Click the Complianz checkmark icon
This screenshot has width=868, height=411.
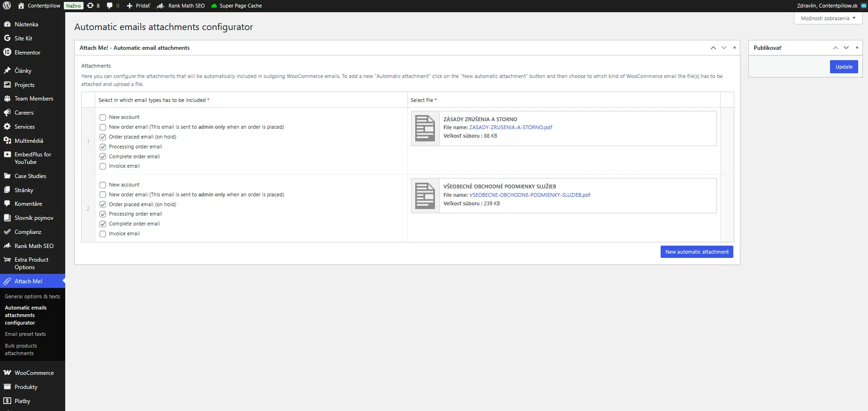(x=7, y=232)
